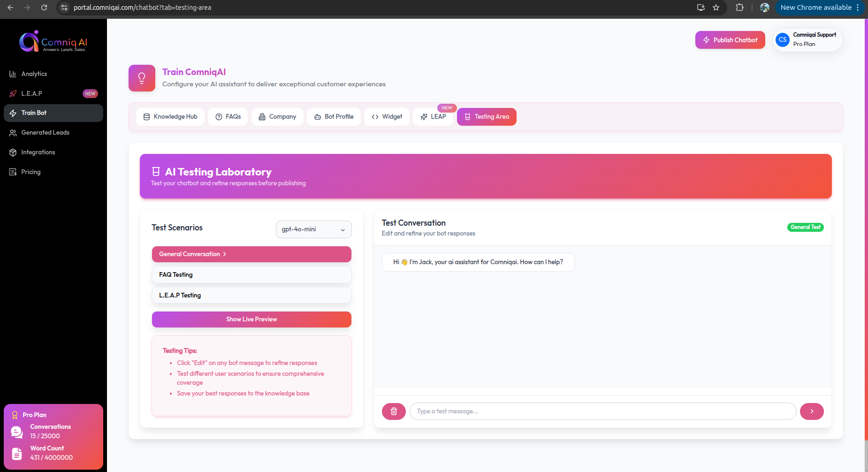868x472 pixels.
Task: Open Integrations in the sidebar
Action: (x=53, y=152)
